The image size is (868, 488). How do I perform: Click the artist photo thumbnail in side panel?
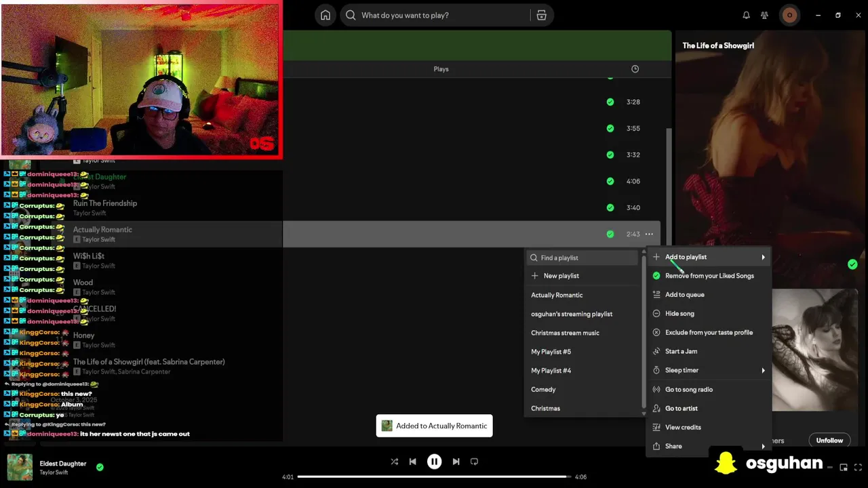tap(815, 350)
